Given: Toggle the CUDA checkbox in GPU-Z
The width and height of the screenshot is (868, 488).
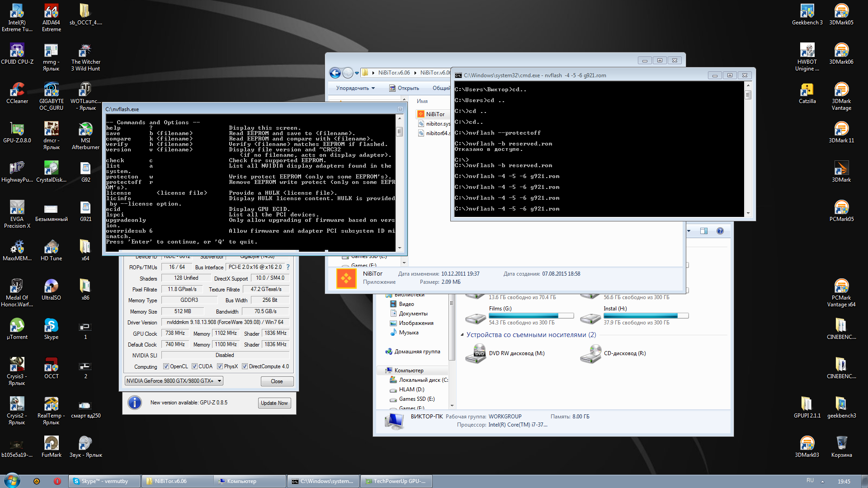Looking at the screenshot, I should (x=194, y=366).
